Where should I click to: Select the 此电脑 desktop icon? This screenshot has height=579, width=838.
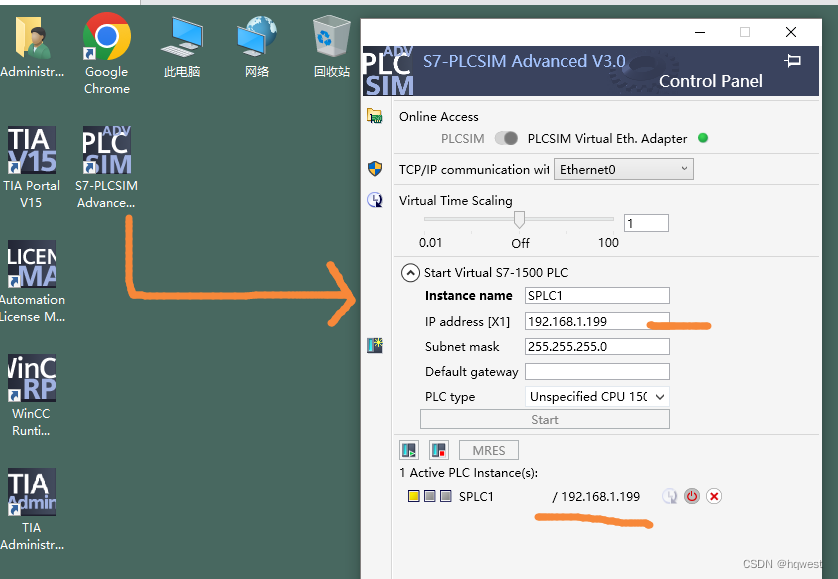(182, 47)
